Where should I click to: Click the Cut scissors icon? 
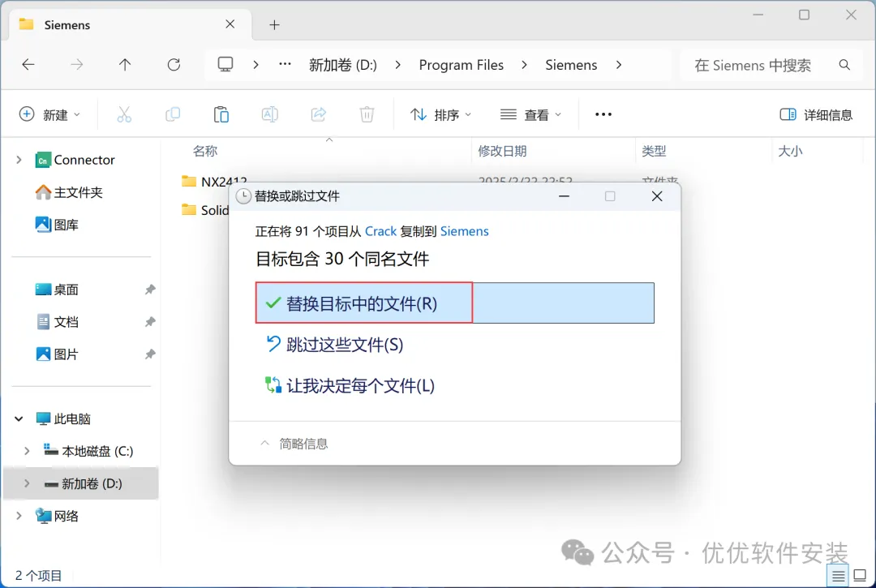pos(124,114)
